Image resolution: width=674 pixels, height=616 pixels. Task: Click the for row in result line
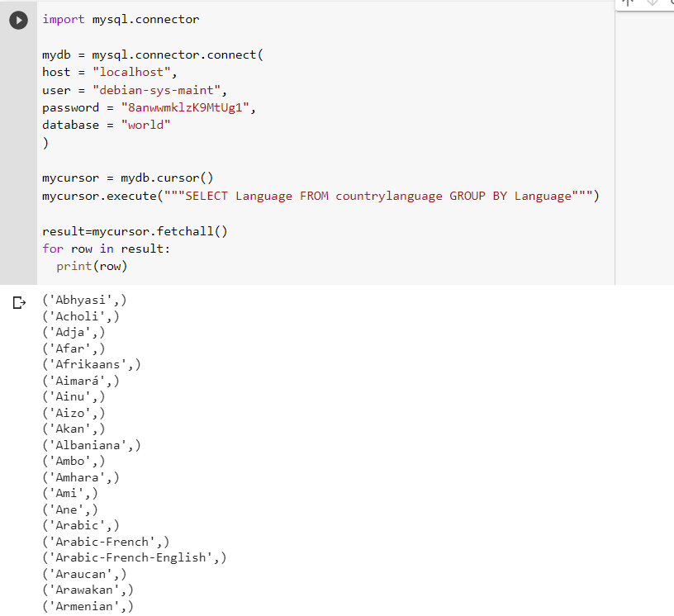(107, 249)
